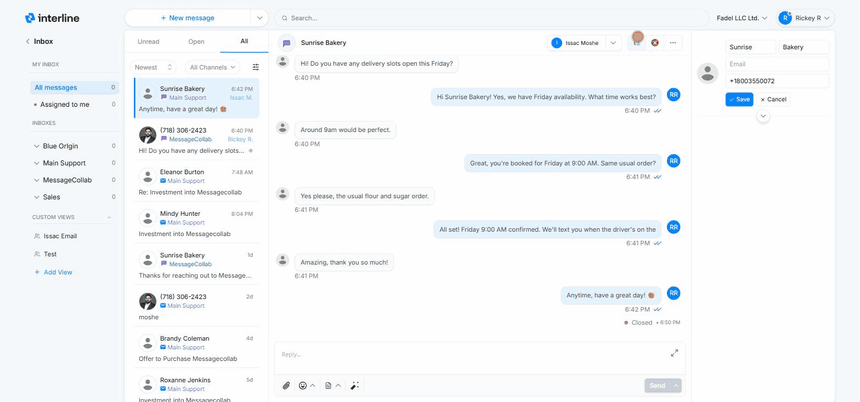Click Issac Moshe assignee button

click(x=576, y=43)
